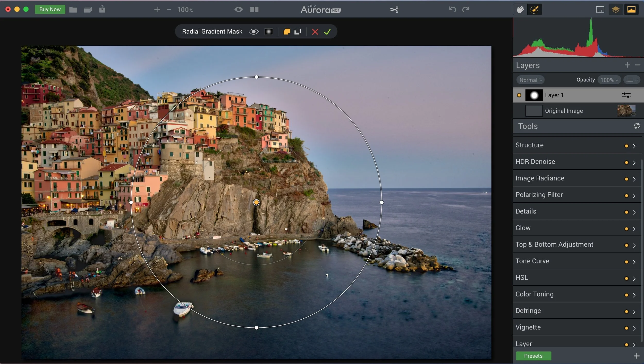
Task: Click the Buy Now button
Action: pos(50,9)
